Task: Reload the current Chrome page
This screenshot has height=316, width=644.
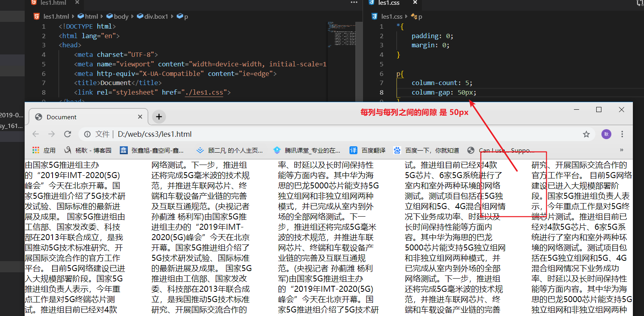Action: tap(68, 134)
